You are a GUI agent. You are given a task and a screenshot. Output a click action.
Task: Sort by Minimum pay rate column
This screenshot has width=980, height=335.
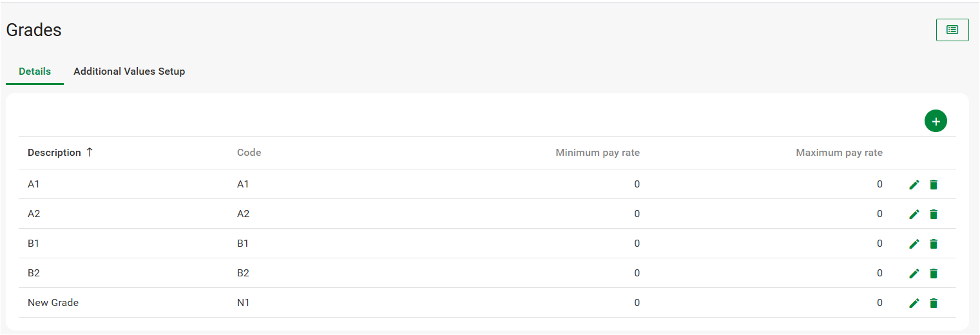597,153
